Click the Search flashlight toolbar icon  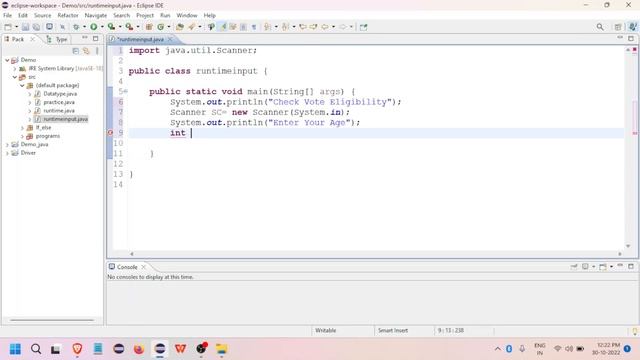point(191,27)
